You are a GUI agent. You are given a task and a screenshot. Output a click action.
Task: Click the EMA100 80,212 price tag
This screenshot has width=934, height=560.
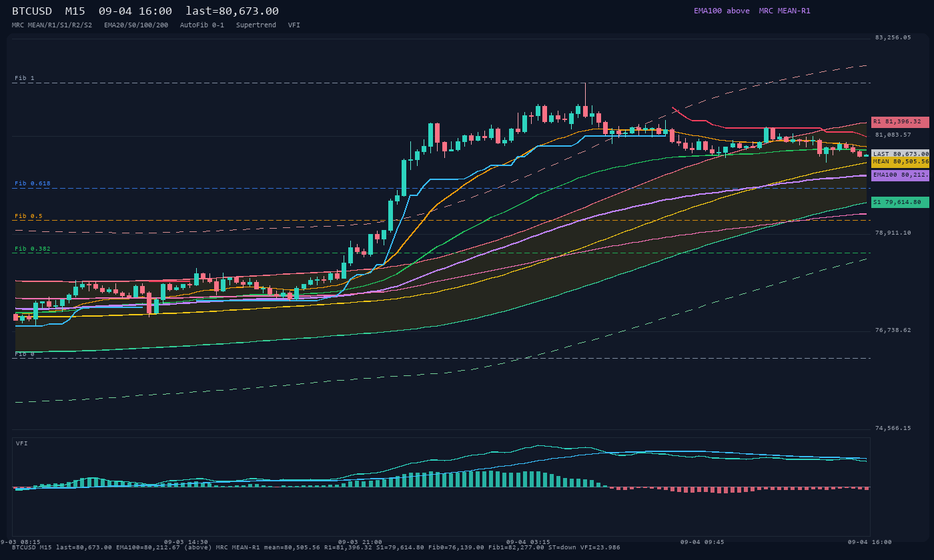[900, 175]
